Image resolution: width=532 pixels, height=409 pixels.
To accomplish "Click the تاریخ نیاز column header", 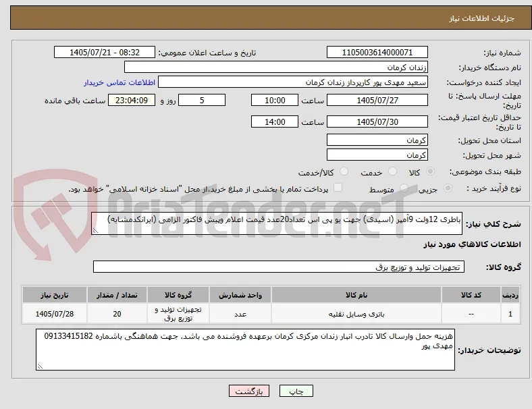I will click(x=55, y=295).
